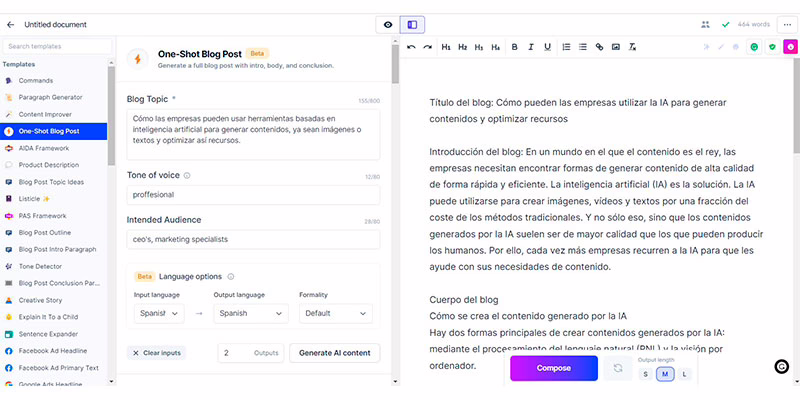
Task: Click the numbered list icon
Action: pyautogui.click(x=565, y=46)
